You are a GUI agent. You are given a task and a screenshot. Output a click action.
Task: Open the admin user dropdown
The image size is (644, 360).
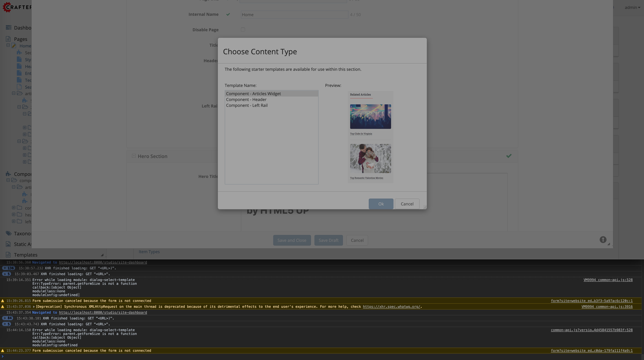click(x=632, y=8)
